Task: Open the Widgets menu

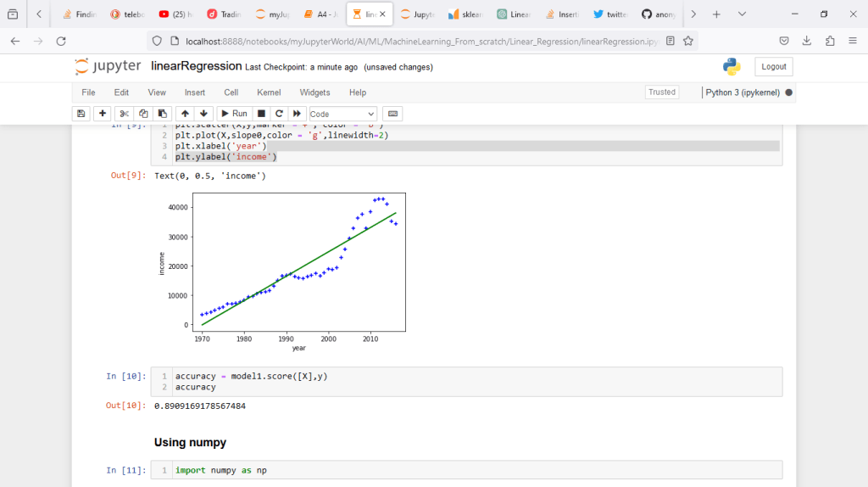Action: (314, 92)
